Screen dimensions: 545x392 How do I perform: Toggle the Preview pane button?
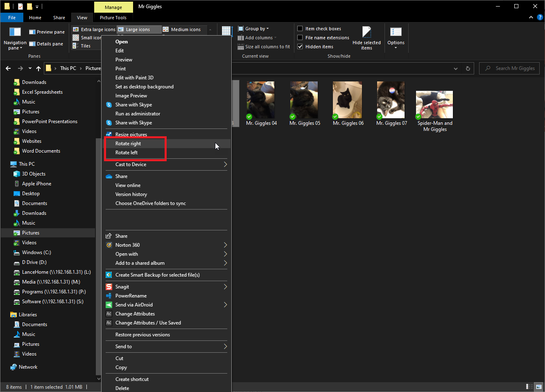click(47, 32)
